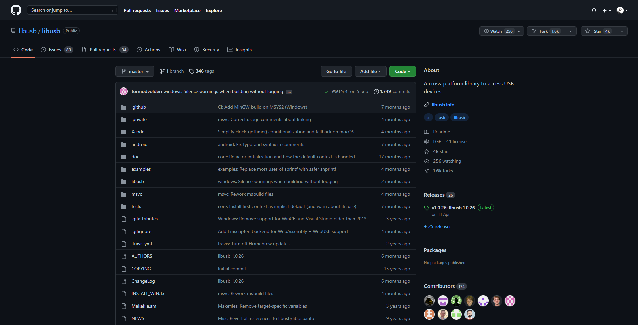Select the 'c' topic tag
The image size is (644, 325).
[x=428, y=118]
